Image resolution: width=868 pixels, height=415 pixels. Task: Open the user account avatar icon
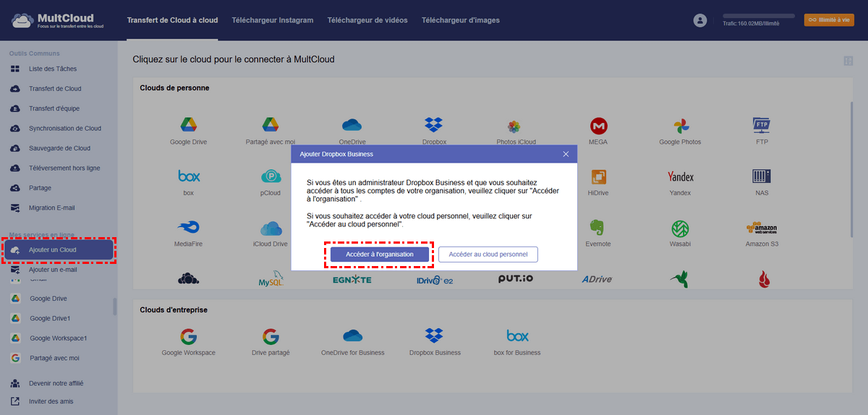point(699,20)
